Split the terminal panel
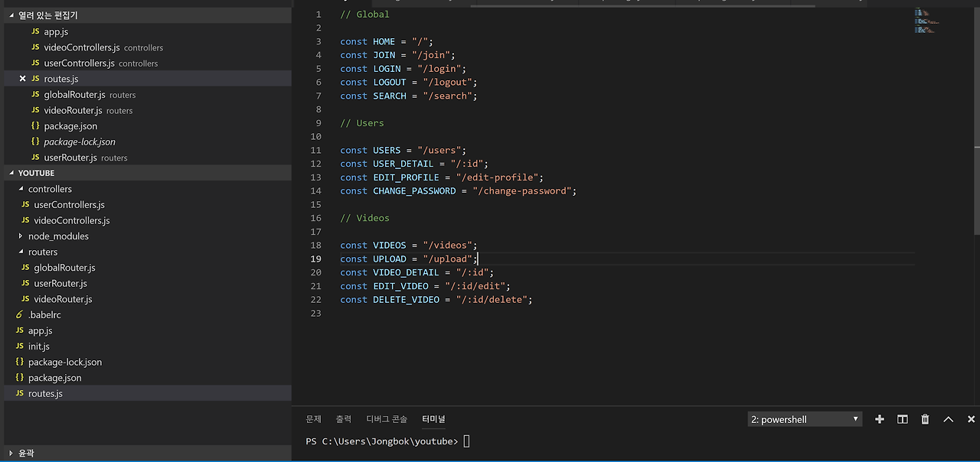Image resolution: width=980 pixels, height=462 pixels. [903, 419]
